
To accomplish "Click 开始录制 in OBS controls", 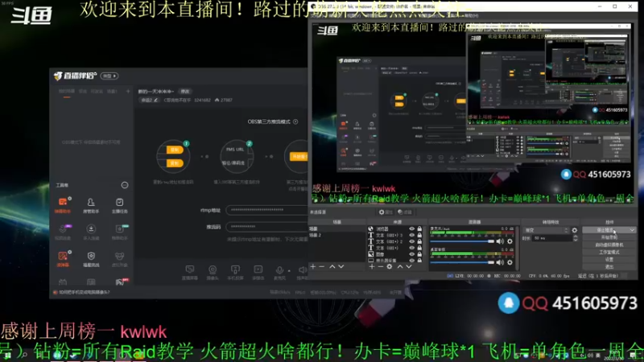I will pos(609,237).
